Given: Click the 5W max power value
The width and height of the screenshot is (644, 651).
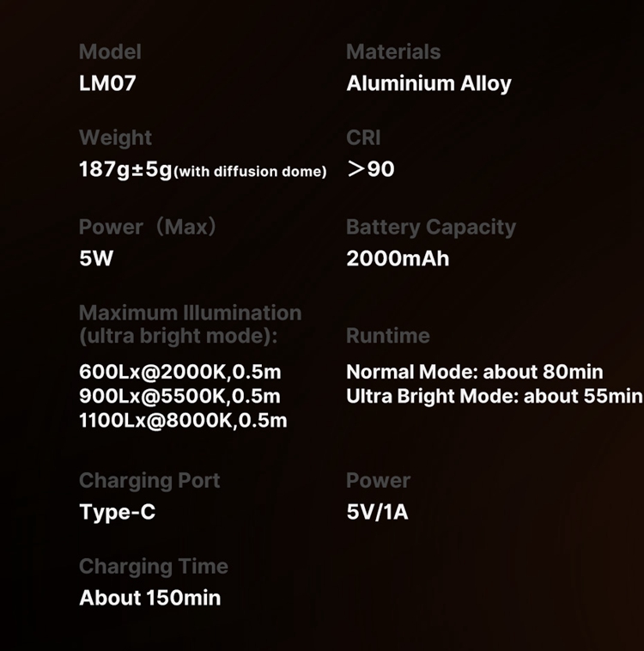Looking at the screenshot, I should click(96, 259).
